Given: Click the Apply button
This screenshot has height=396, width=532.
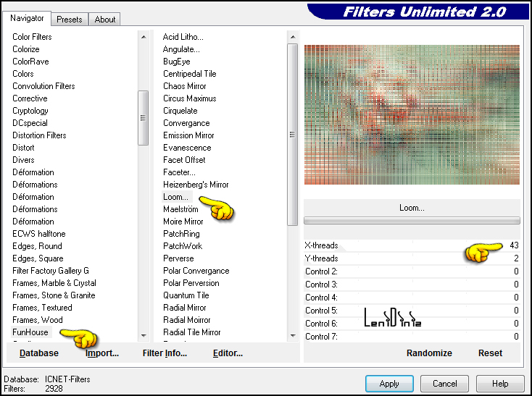Looking at the screenshot, I should pyautogui.click(x=389, y=384).
